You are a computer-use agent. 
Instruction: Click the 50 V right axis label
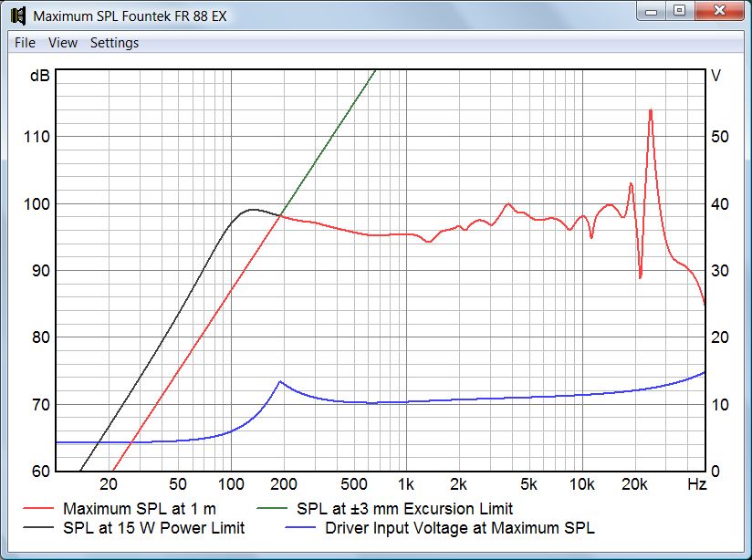click(720, 137)
